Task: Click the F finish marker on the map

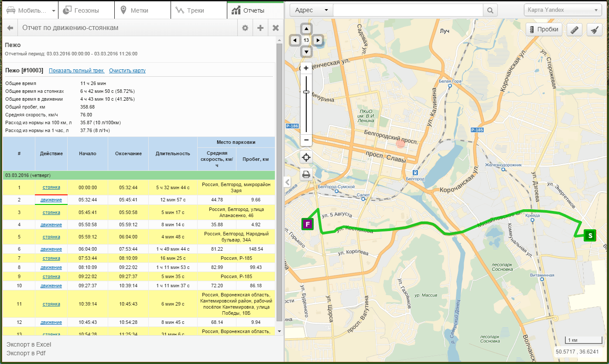Action: pos(308,225)
